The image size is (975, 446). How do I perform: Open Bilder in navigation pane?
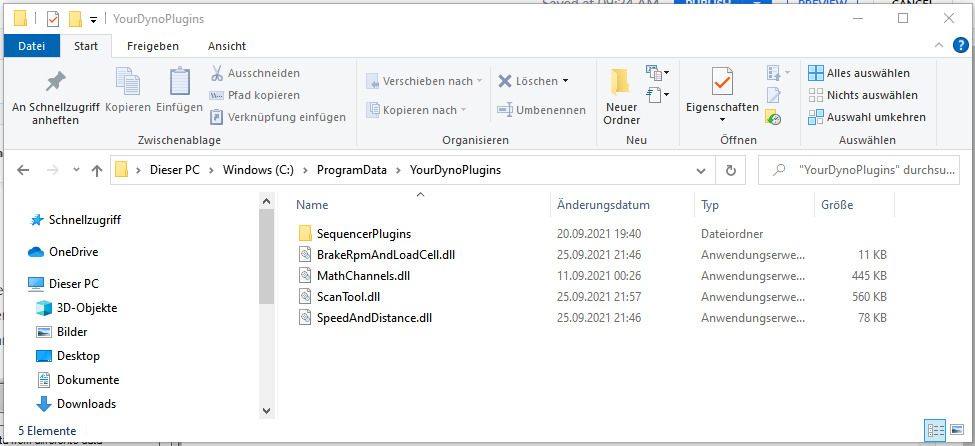click(62, 332)
